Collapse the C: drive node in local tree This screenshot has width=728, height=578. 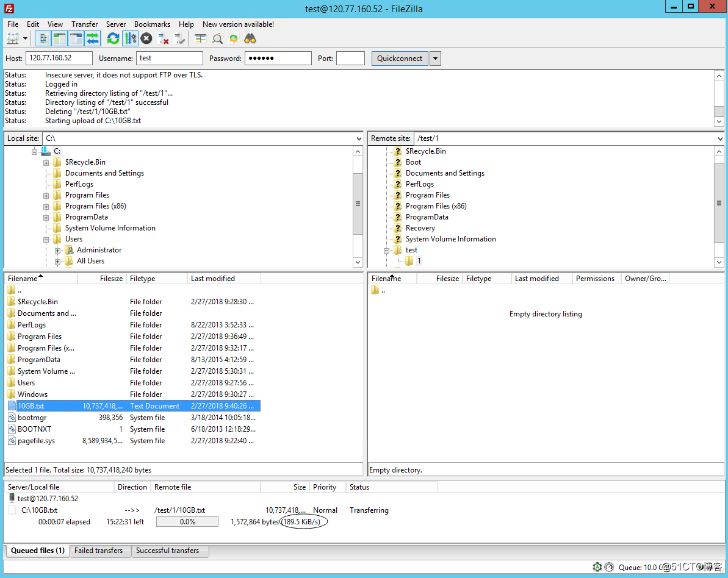pyautogui.click(x=34, y=152)
